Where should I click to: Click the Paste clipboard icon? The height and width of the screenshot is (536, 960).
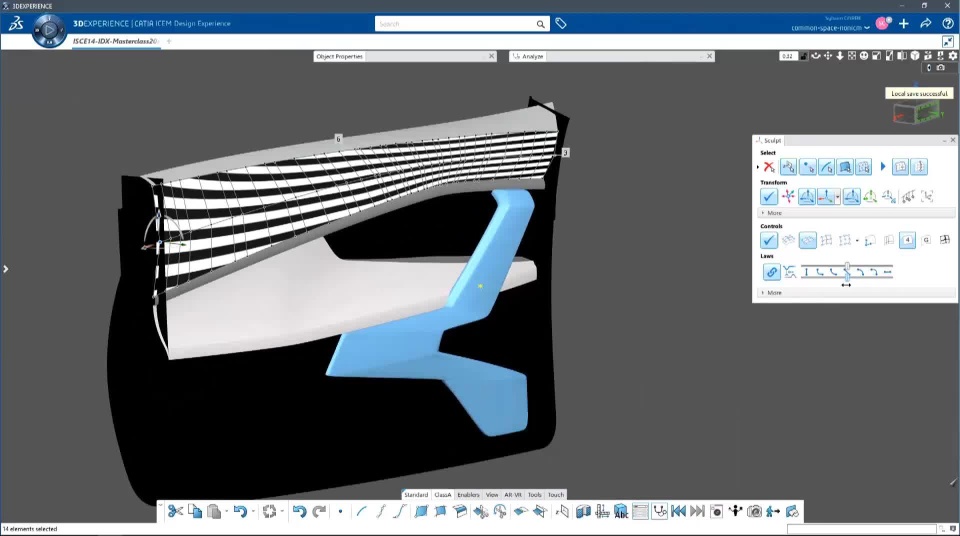coord(214,511)
